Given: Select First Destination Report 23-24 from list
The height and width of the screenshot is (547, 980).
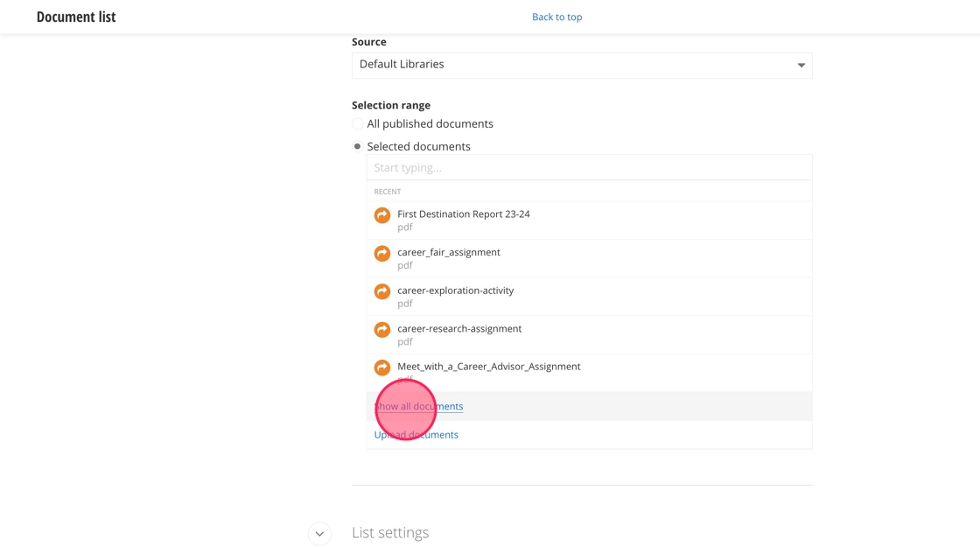Looking at the screenshot, I should click(464, 214).
